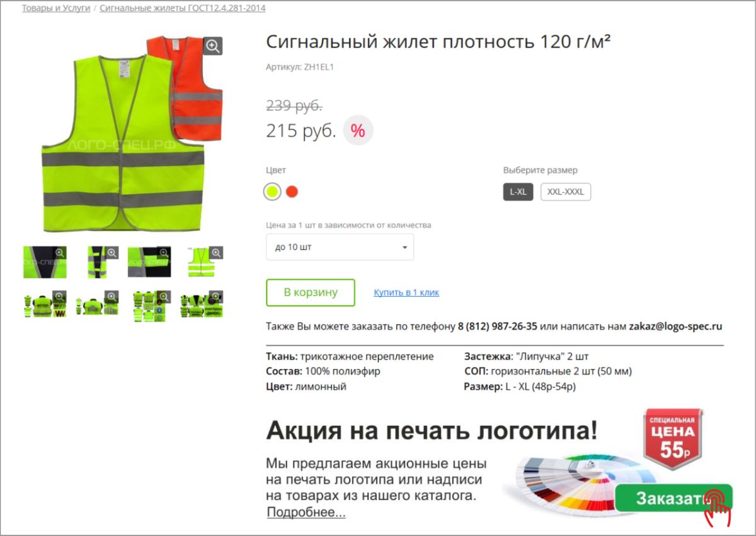Viewport: 756px width, 536px height.
Task: Open 'Сигнальные жилеты ГОСТ12.4.281-2014' breadcrumb
Action: click(x=183, y=8)
